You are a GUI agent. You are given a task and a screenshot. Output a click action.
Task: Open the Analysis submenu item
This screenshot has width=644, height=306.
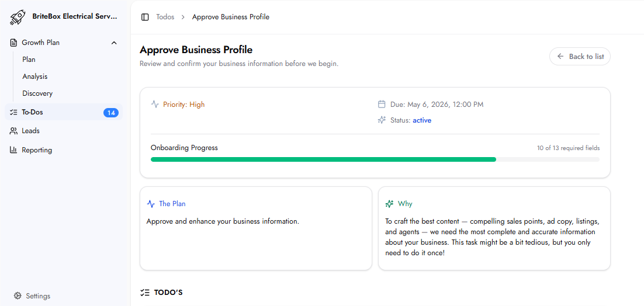click(x=35, y=76)
